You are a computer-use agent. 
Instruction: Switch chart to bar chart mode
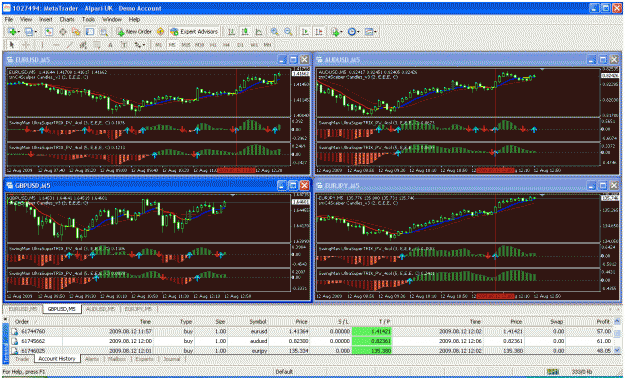pos(231,32)
